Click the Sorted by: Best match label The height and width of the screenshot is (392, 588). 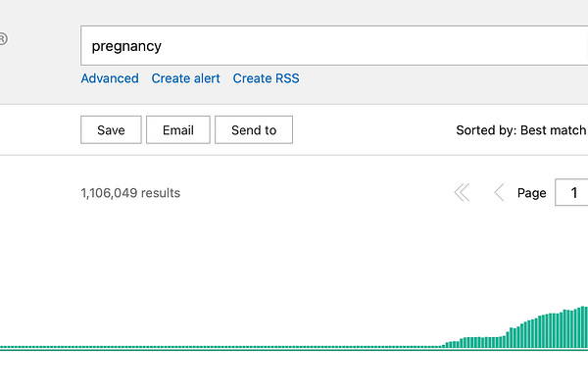tap(521, 130)
